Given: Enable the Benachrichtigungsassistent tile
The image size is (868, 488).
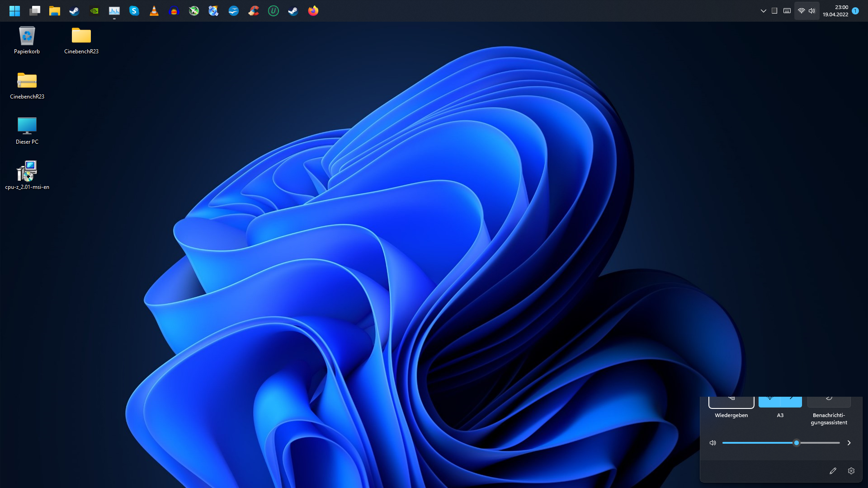Looking at the screenshot, I should tap(829, 401).
